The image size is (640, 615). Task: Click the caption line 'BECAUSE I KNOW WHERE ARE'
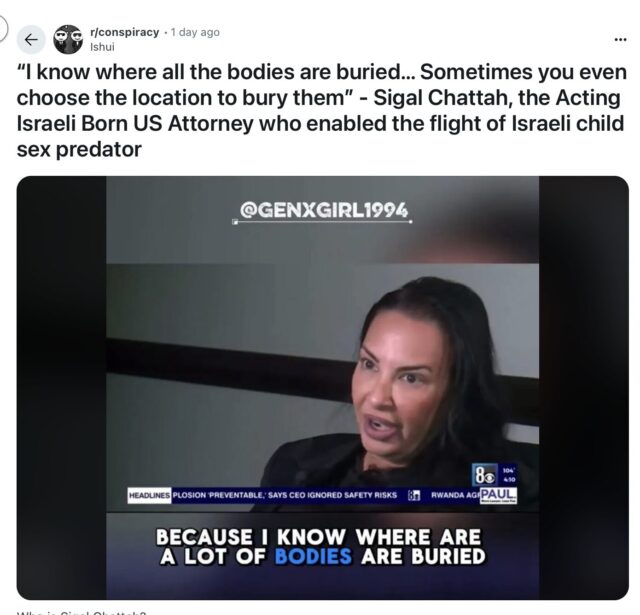pos(318,537)
